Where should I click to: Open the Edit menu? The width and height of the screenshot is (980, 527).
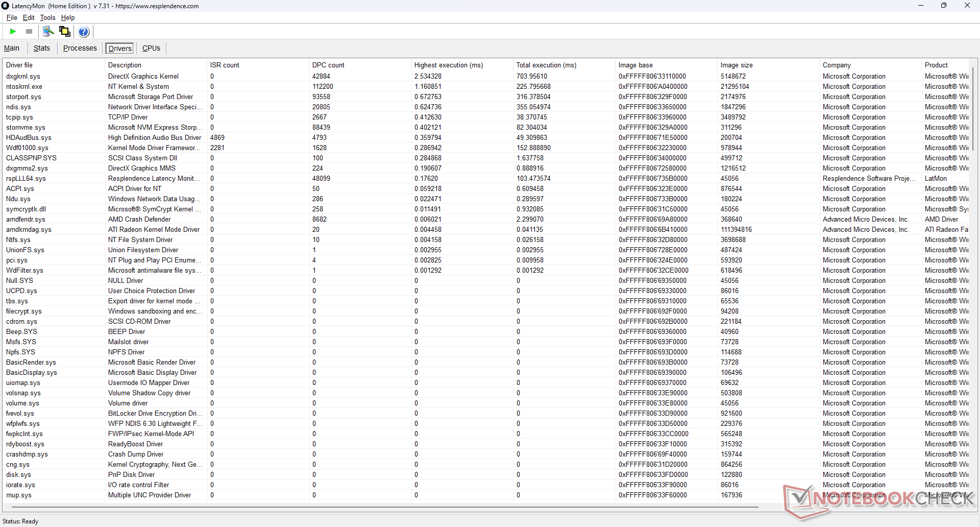(x=29, y=17)
